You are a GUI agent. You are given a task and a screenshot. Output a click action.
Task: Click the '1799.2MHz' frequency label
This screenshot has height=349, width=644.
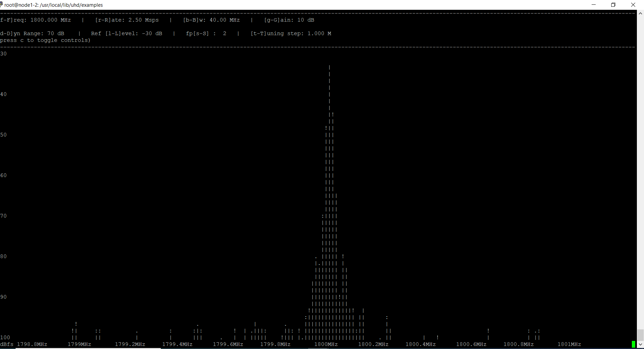[130, 344]
